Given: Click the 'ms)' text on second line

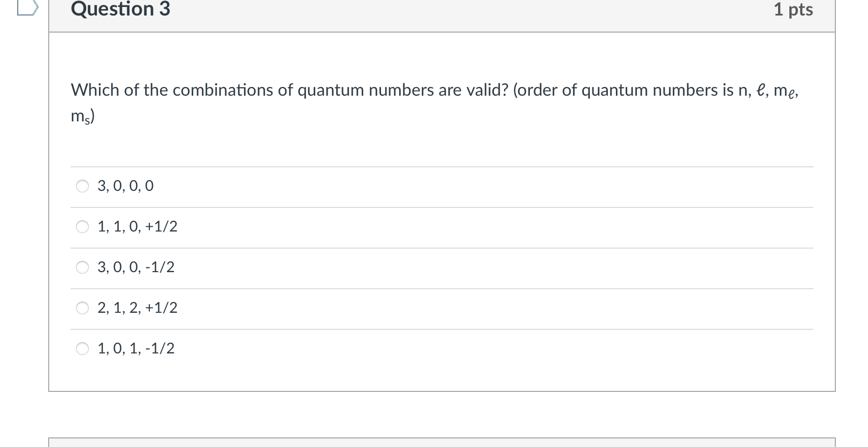Looking at the screenshot, I should pyautogui.click(x=83, y=117).
